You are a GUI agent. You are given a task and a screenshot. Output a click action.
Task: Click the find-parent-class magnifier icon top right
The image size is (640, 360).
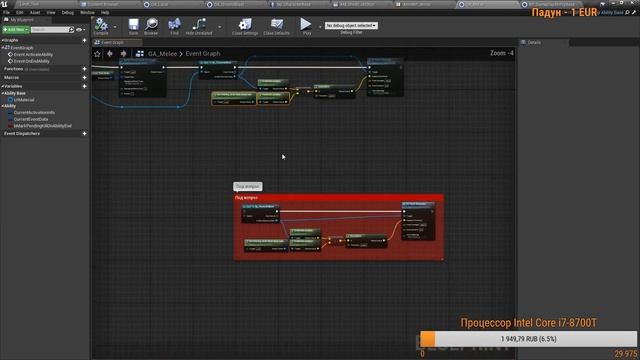coord(627,13)
